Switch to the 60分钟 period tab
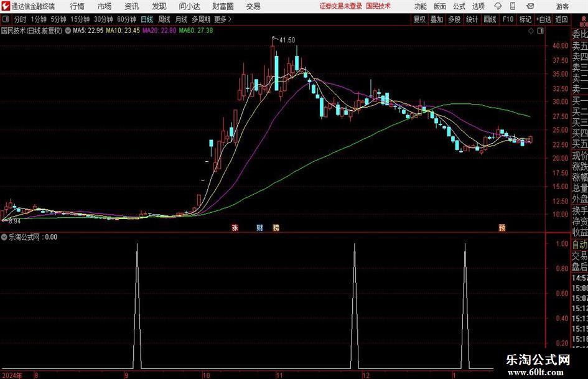 [127, 19]
